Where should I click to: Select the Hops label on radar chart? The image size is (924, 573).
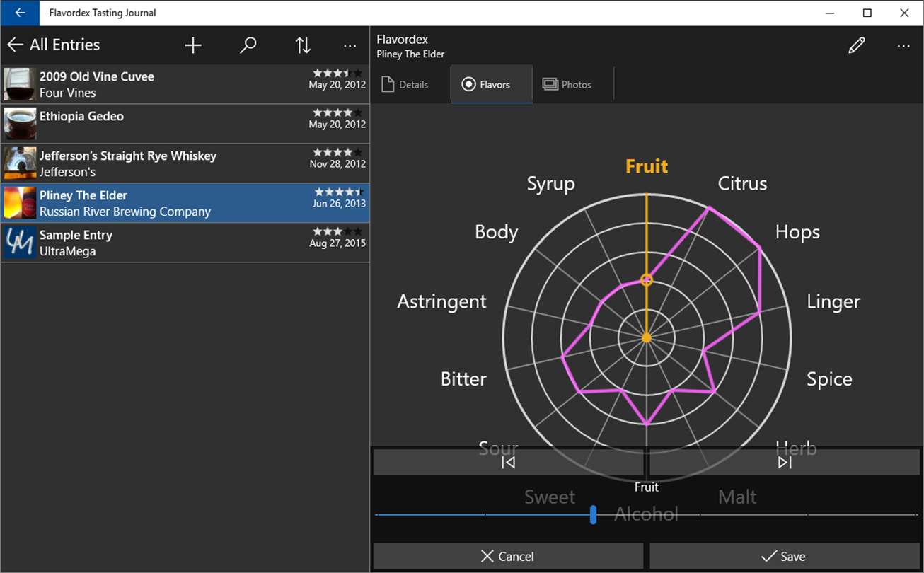[x=797, y=232]
